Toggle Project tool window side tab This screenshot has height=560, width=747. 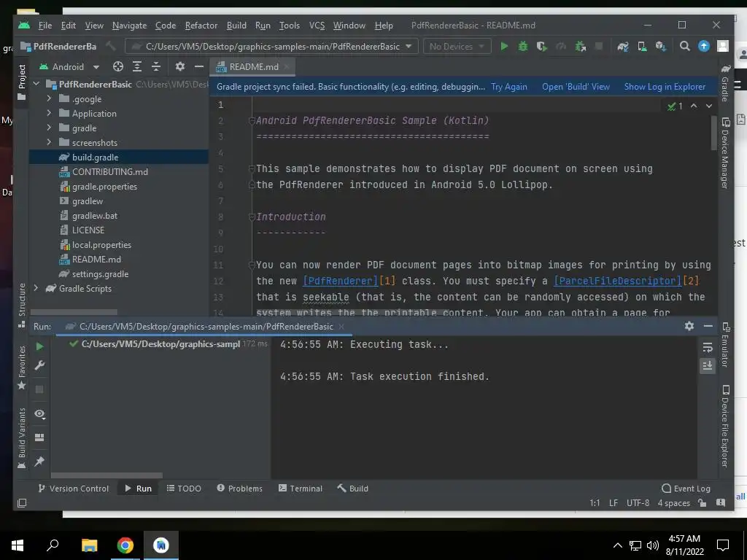[x=21, y=82]
